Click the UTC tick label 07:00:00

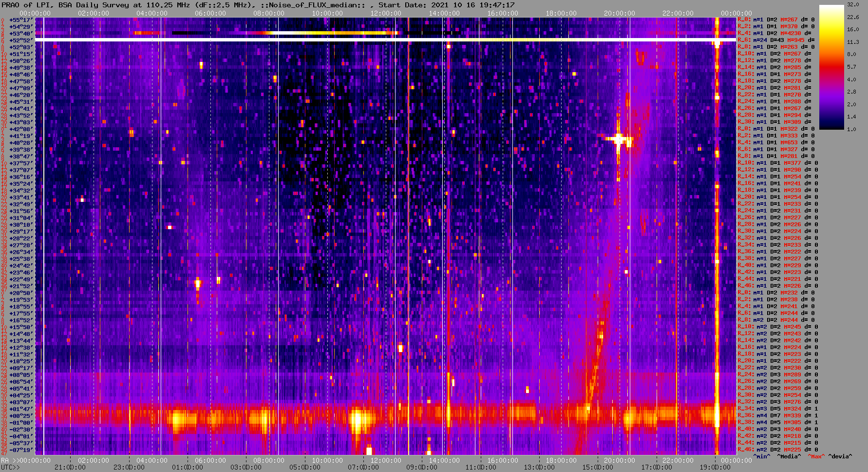click(363, 468)
